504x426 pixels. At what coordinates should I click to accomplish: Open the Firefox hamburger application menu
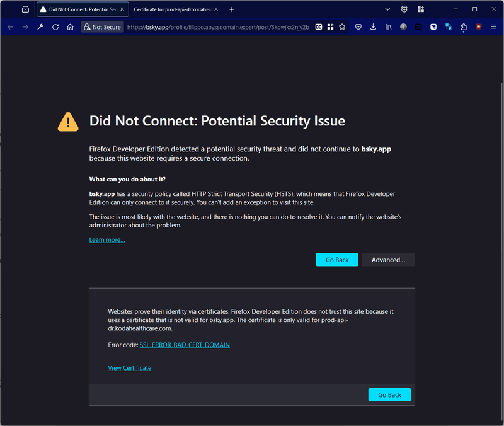pos(493,27)
